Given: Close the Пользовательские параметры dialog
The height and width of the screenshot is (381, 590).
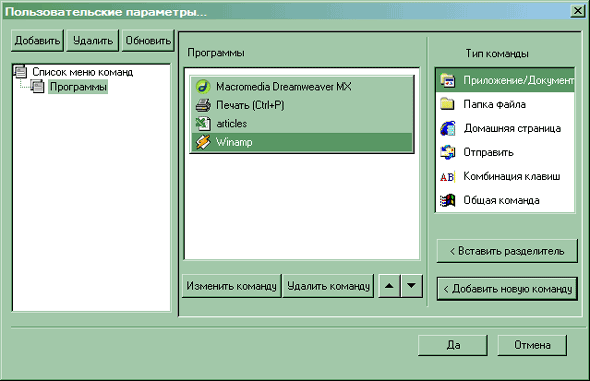Looking at the screenshot, I should click(578, 11).
